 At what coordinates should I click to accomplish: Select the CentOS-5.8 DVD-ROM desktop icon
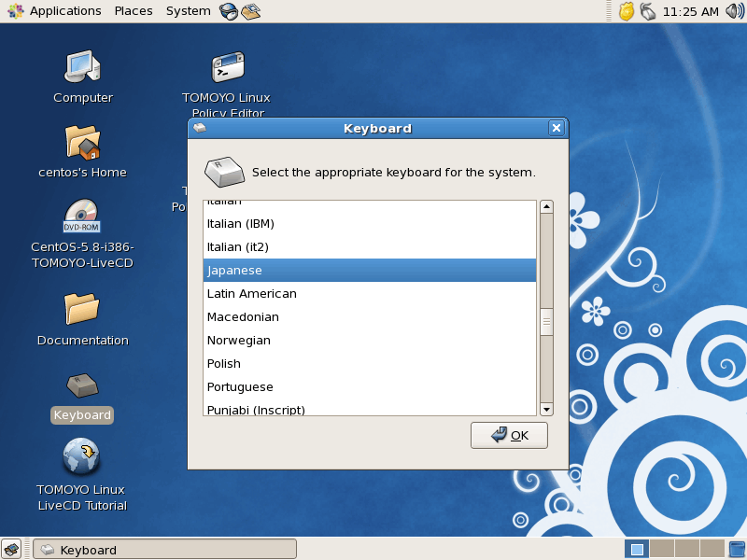click(x=81, y=217)
